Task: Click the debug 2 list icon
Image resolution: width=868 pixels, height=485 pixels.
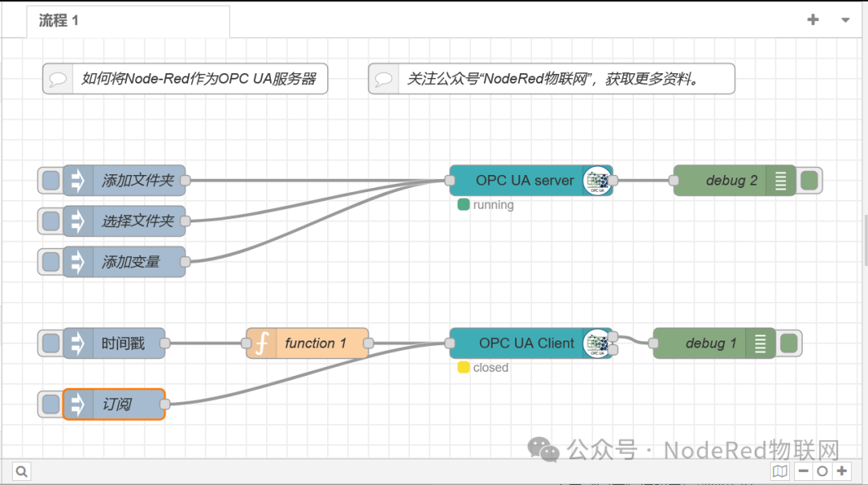Action: point(780,181)
